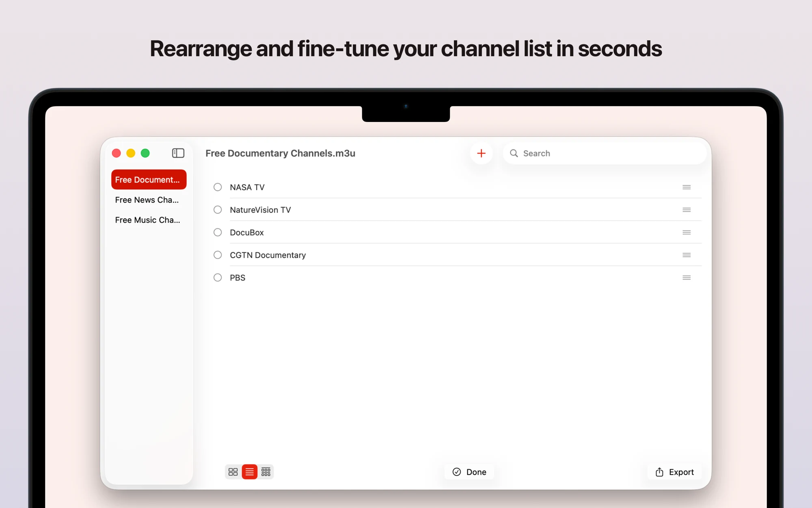The width and height of the screenshot is (812, 508).
Task: Click into the Search field
Action: 605,153
